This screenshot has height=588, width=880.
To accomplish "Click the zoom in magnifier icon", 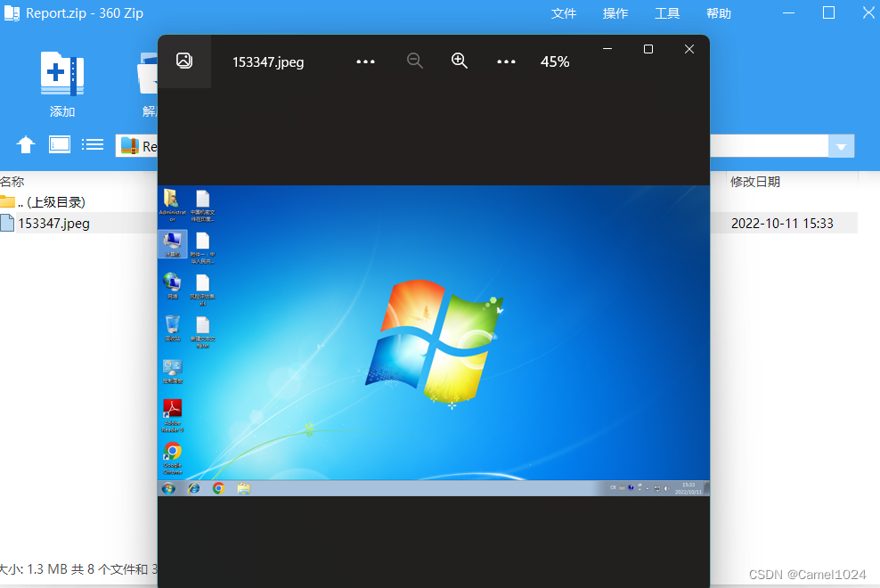I will [460, 61].
